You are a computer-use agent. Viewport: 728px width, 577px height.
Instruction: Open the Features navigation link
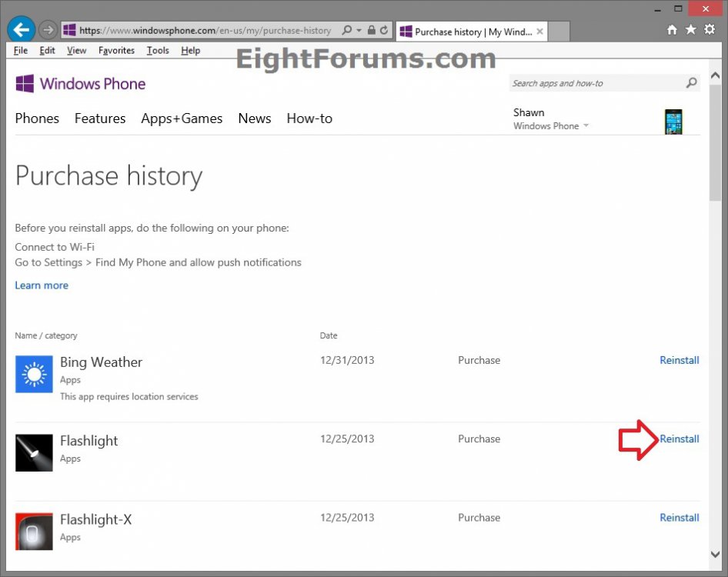[100, 118]
